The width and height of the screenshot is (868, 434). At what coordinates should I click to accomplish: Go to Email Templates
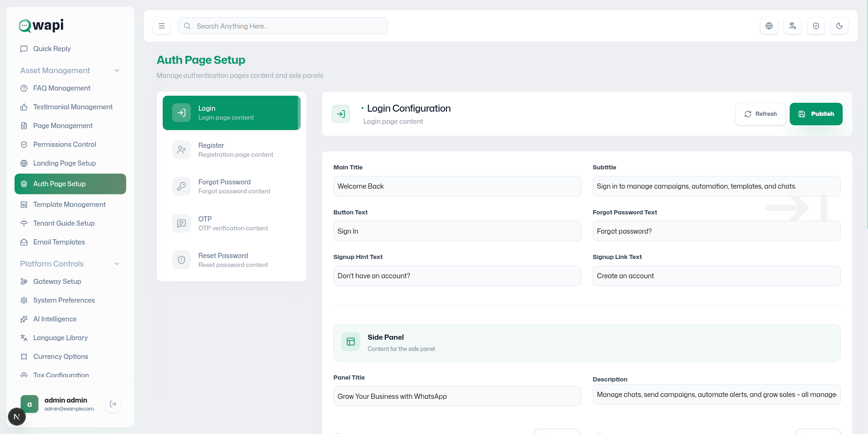pos(70,242)
